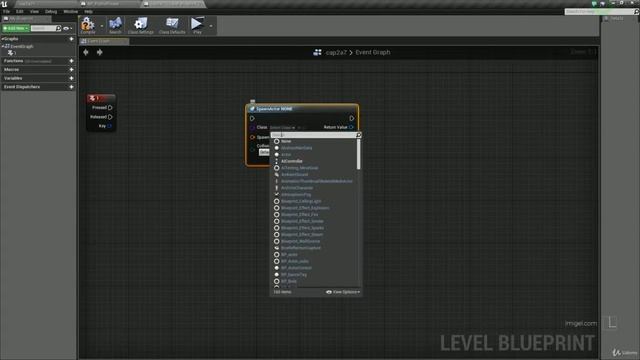Click the class list vertical scrollbar

coord(359,154)
